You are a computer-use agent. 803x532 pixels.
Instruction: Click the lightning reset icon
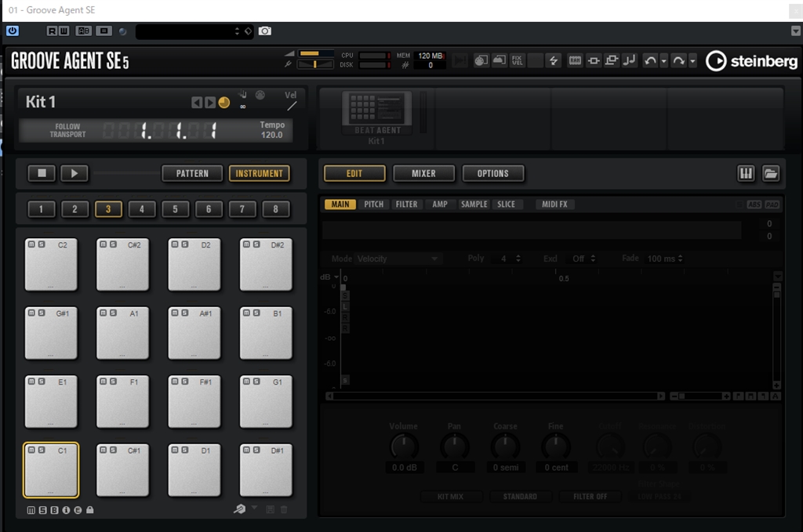coord(554,61)
